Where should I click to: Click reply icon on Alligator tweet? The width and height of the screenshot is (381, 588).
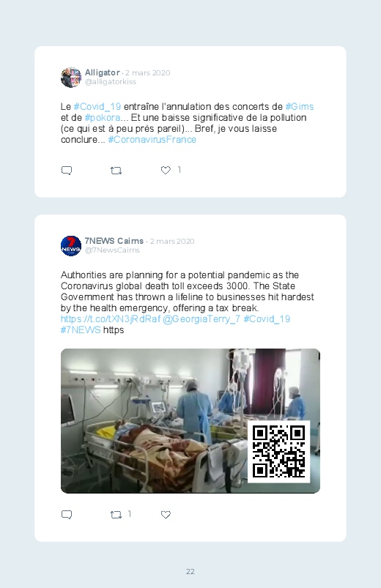[x=67, y=171]
